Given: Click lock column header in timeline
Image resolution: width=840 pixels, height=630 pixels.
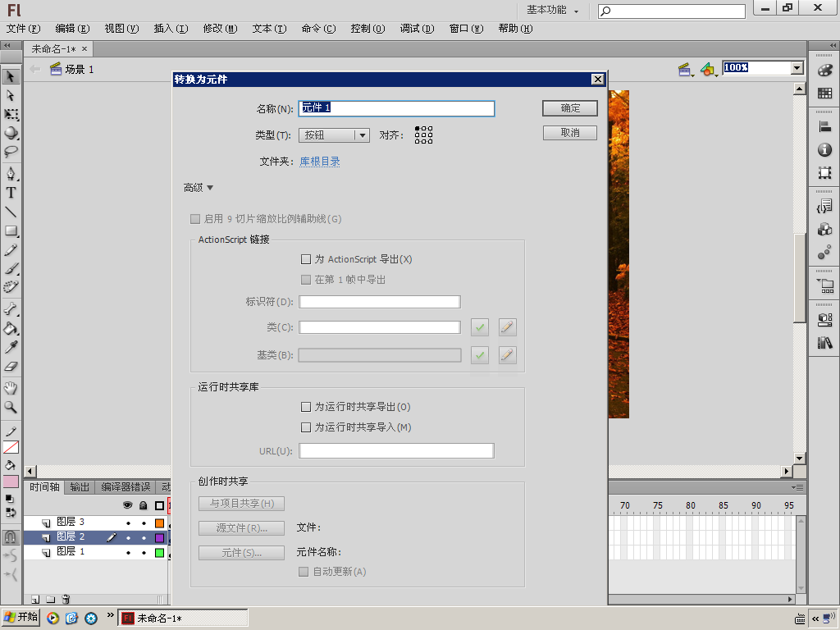Looking at the screenshot, I should tap(143, 505).
